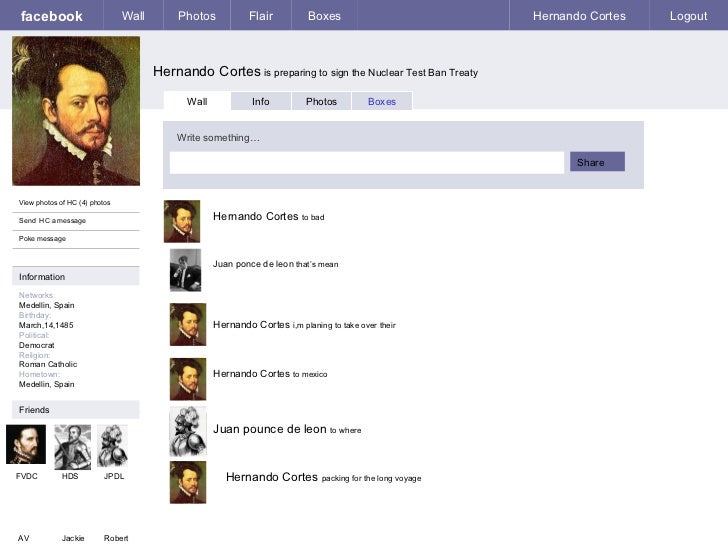Click Juan pounce de leon name in post
728x546 pixels.
269,429
